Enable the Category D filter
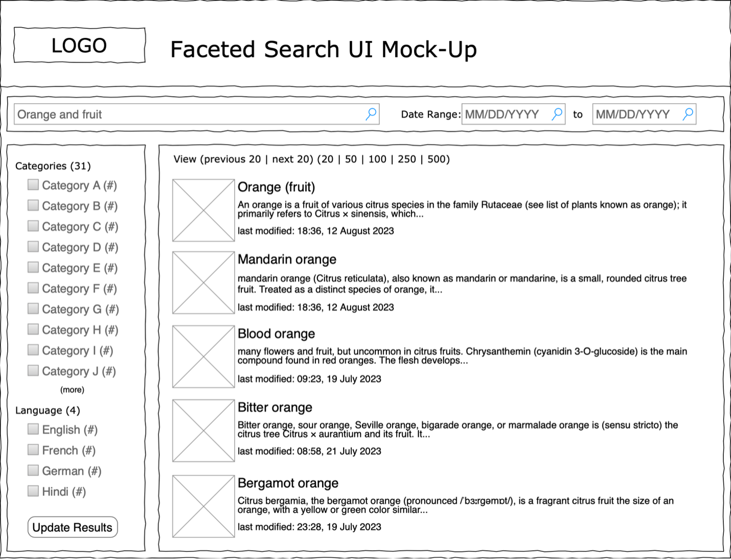This screenshot has height=560, width=731. (x=33, y=246)
